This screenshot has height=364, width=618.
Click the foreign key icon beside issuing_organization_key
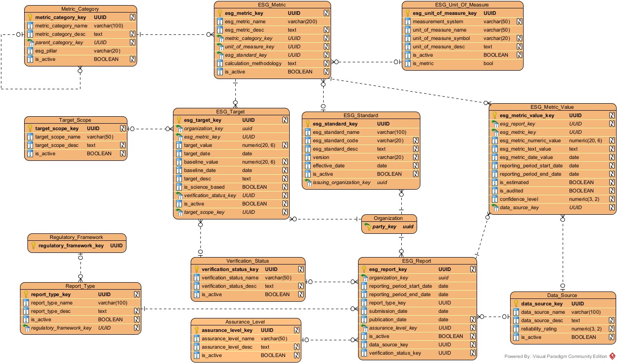(307, 182)
